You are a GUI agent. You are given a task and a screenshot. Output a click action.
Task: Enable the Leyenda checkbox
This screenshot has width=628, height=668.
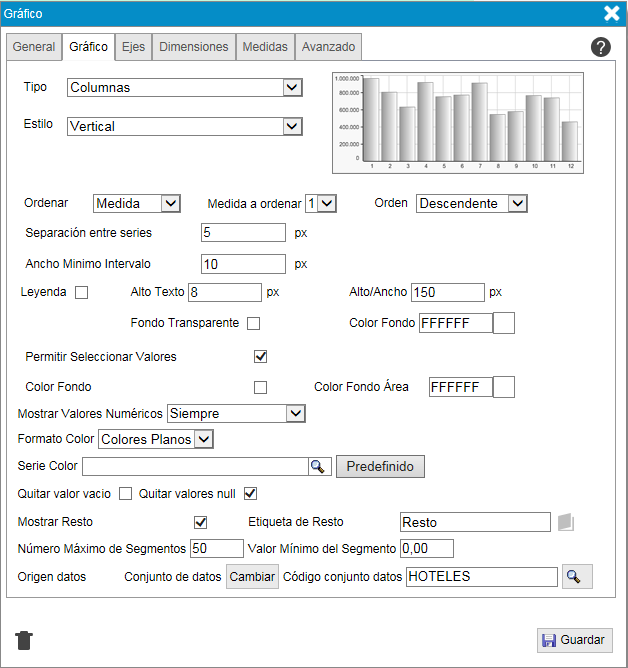point(82,293)
